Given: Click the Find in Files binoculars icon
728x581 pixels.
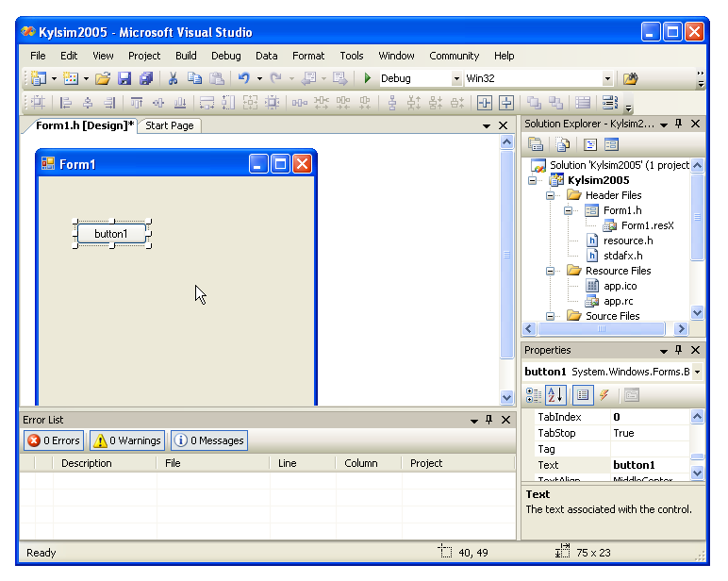Looking at the screenshot, I should [x=631, y=78].
